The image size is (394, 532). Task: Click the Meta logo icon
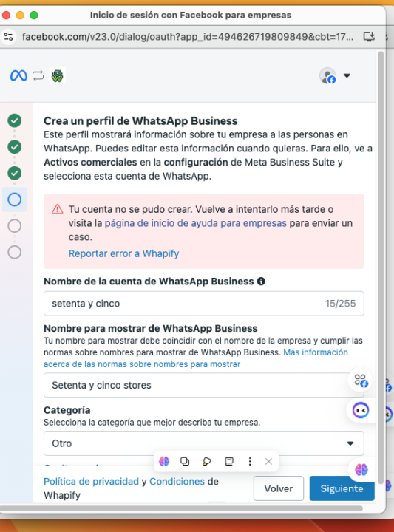pos(18,75)
